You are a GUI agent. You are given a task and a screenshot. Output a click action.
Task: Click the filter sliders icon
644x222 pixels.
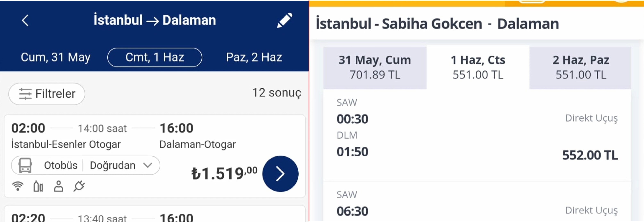coord(25,94)
